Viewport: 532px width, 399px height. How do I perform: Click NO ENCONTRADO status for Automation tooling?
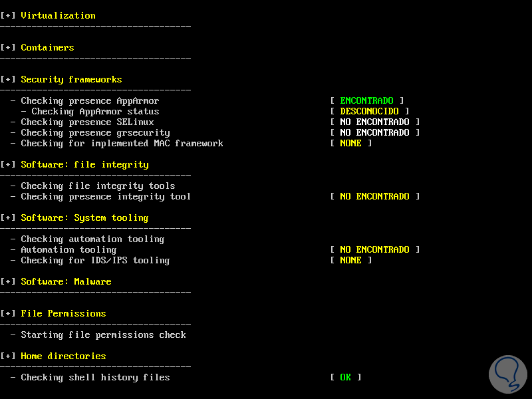click(374, 249)
